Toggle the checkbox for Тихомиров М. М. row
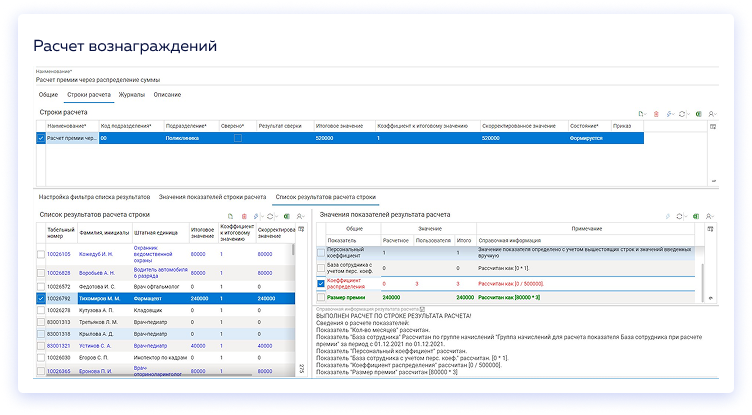This screenshot has height=415, width=752. (x=40, y=298)
